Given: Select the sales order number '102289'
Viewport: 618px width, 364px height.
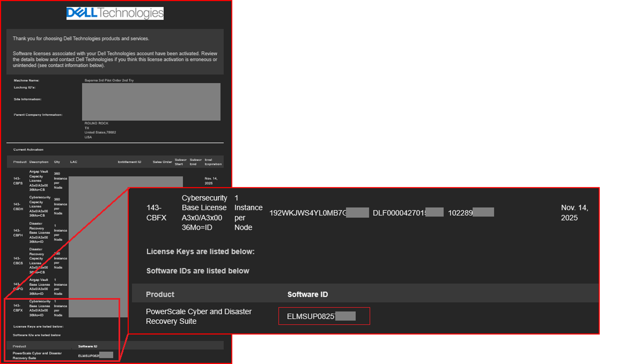Looking at the screenshot, I should click(x=460, y=213).
